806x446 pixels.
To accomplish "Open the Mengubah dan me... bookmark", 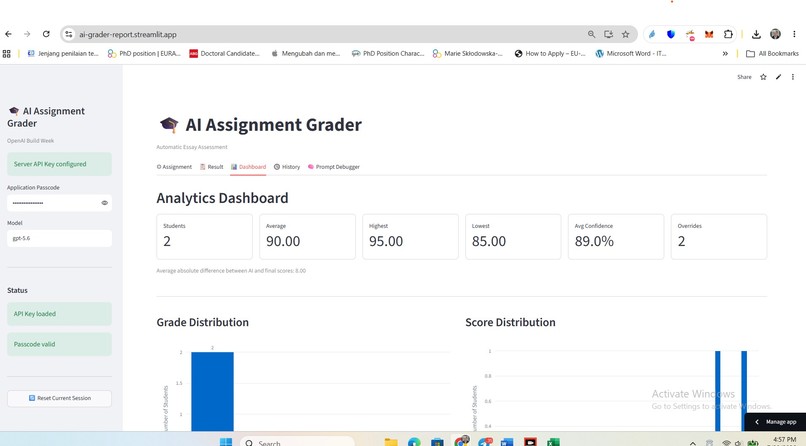I will pyautogui.click(x=305, y=53).
